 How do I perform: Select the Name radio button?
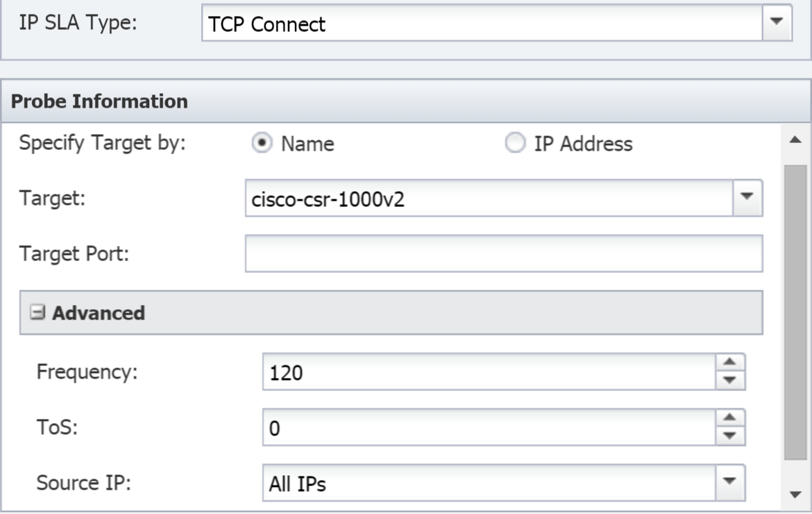coord(262,142)
